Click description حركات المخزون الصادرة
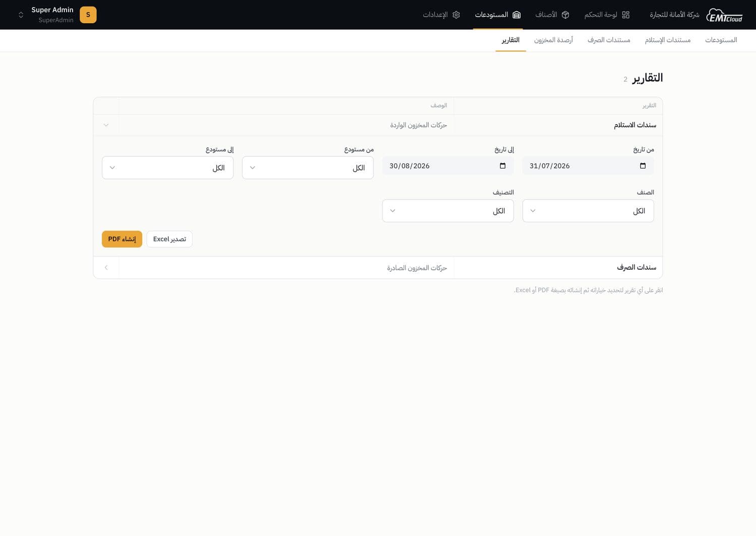756x536 pixels. click(417, 268)
